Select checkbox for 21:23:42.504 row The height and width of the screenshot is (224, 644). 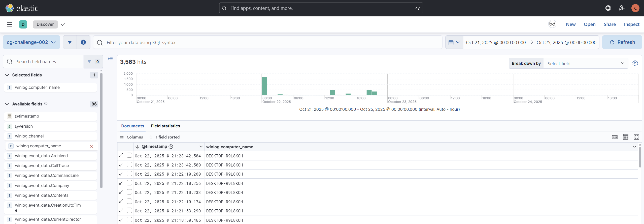[x=129, y=155]
